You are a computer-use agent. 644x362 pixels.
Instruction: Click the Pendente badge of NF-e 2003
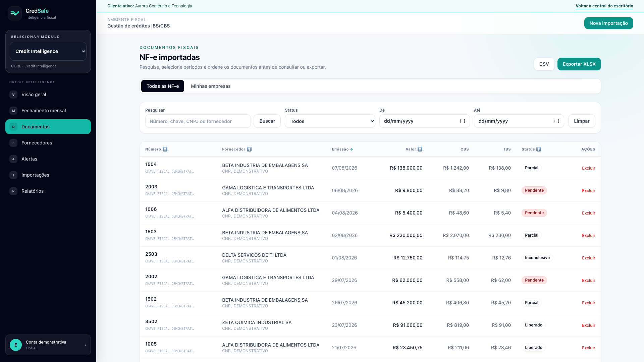coord(534,190)
